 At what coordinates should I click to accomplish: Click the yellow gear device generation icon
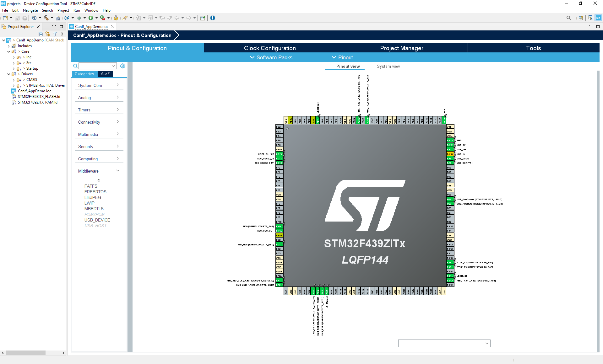116,18
